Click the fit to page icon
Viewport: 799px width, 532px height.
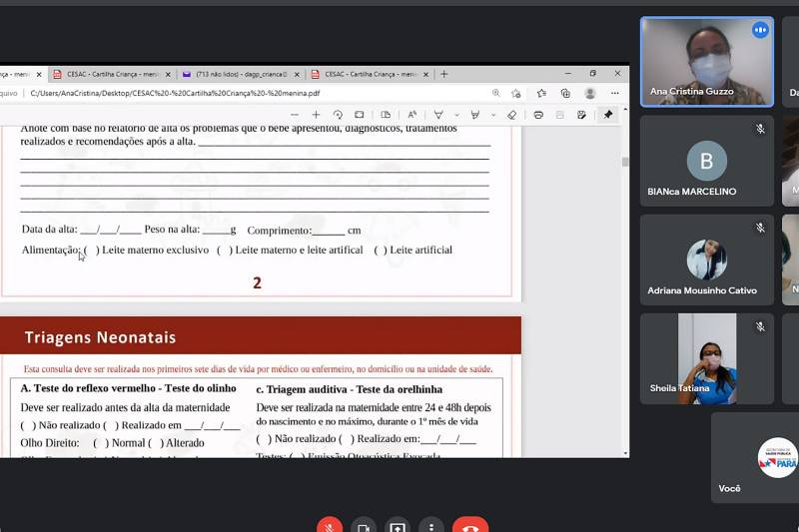coord(360,115)
